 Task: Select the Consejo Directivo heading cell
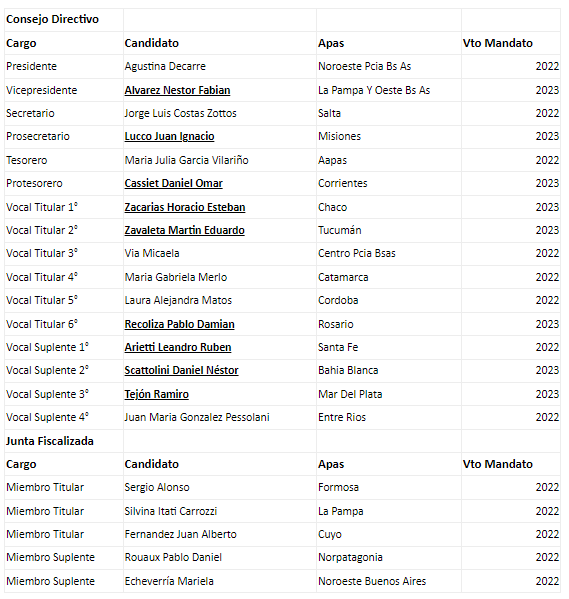[x=64, y=19]
